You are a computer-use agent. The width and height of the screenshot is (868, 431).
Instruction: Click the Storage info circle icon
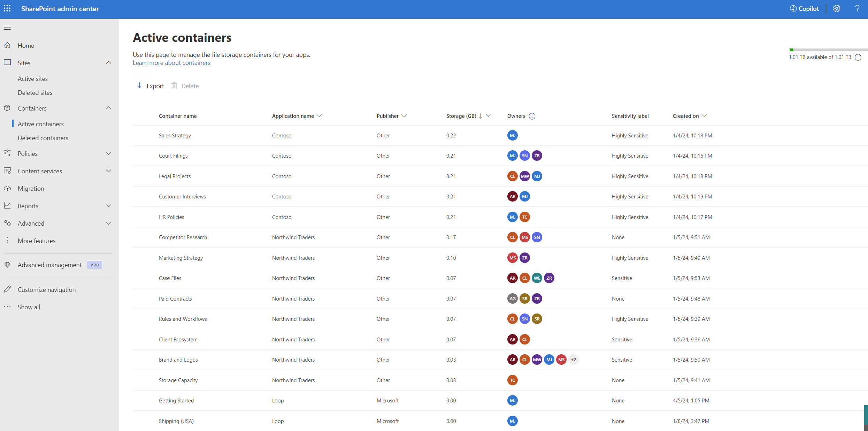tap(862, 58)
